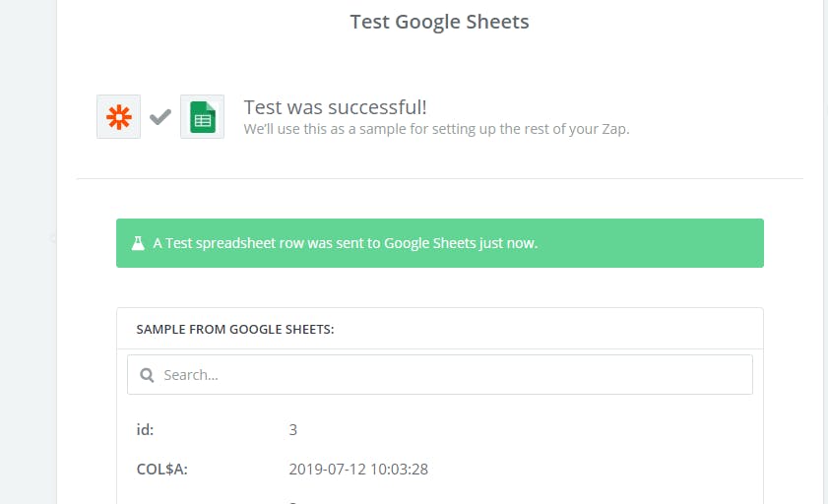Click the orange Zapier asterisk icon

click(x=119, y=116)
